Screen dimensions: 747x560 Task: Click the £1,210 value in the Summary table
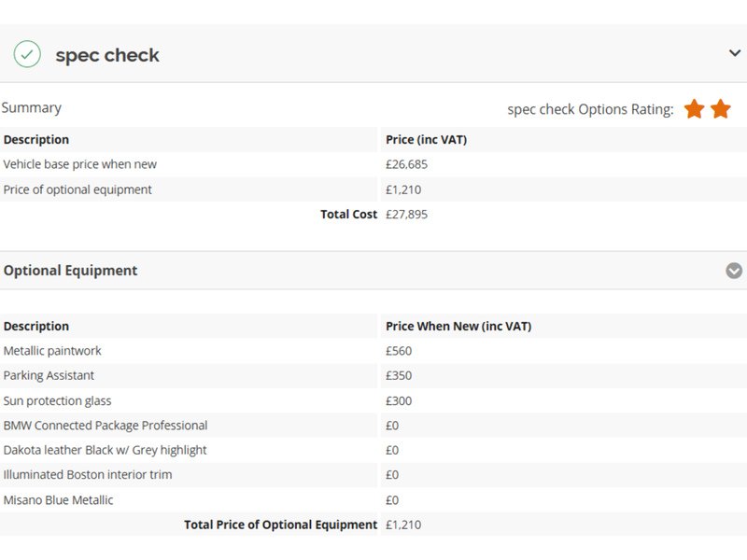403,189
